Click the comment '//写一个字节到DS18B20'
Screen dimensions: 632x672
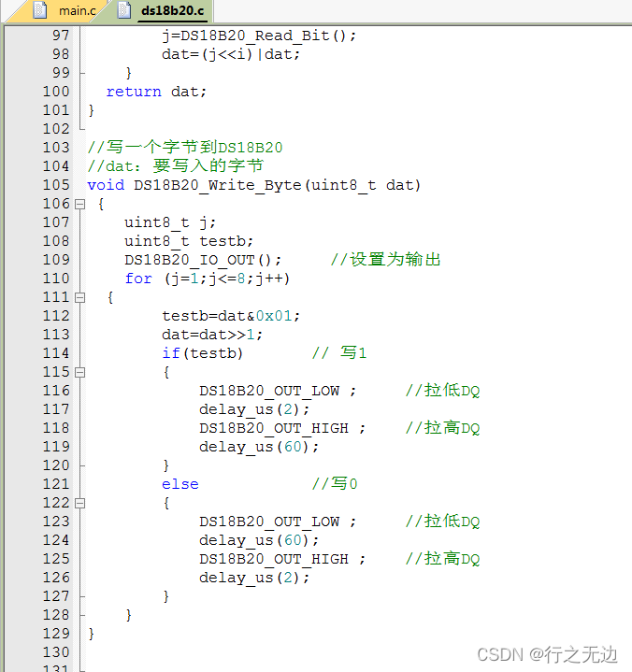click(185, 148)
